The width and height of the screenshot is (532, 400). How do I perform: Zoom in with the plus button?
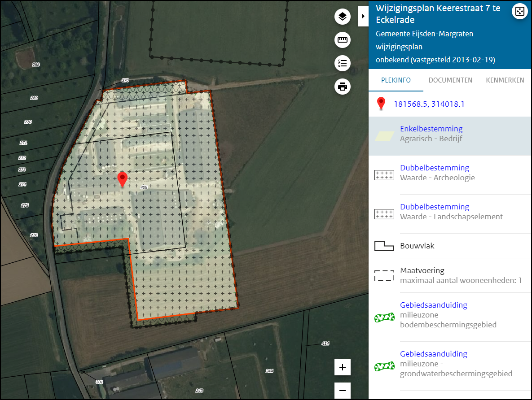tap(343, 367)
